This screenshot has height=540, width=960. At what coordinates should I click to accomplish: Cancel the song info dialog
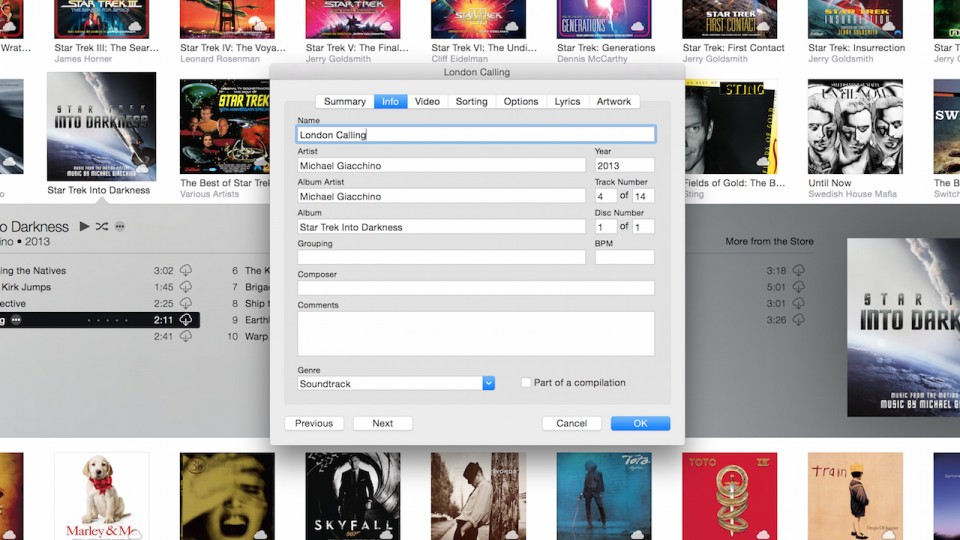[571, 423]
